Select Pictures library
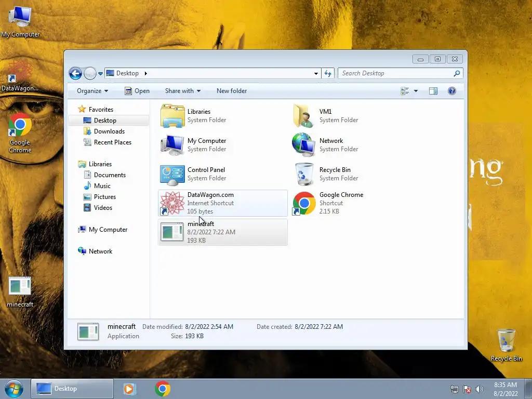 tap(105, 197)
